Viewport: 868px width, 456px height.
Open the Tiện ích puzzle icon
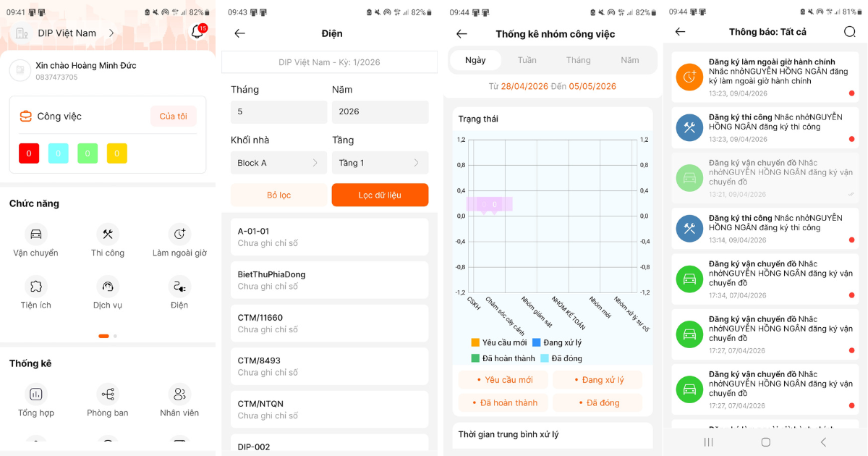35,286
